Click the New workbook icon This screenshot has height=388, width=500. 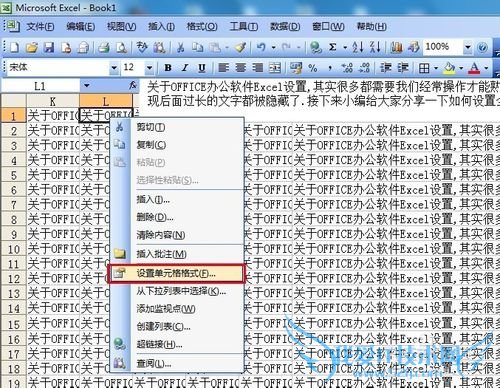[14, 48]
